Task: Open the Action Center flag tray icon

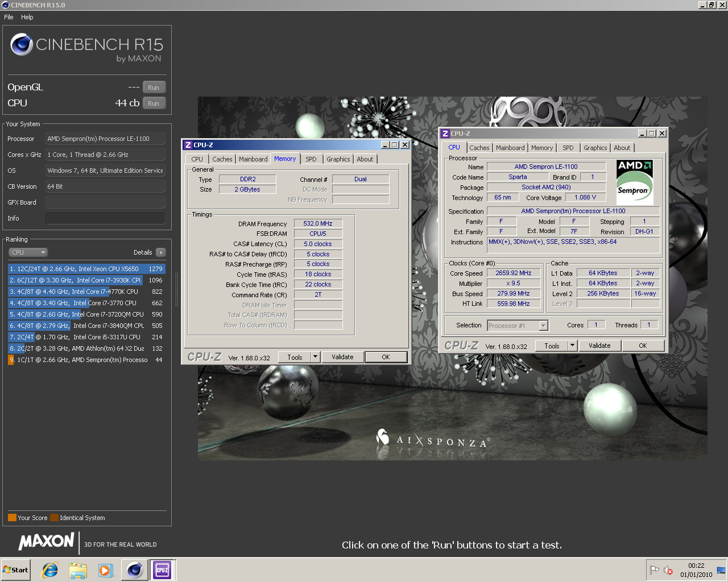Action: (x=655, y=570)
